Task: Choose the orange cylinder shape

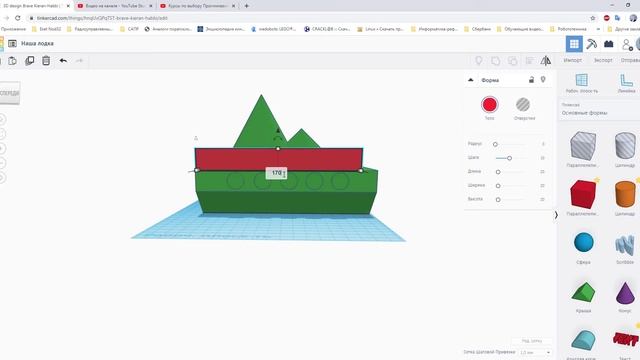Action: point(625,194)
